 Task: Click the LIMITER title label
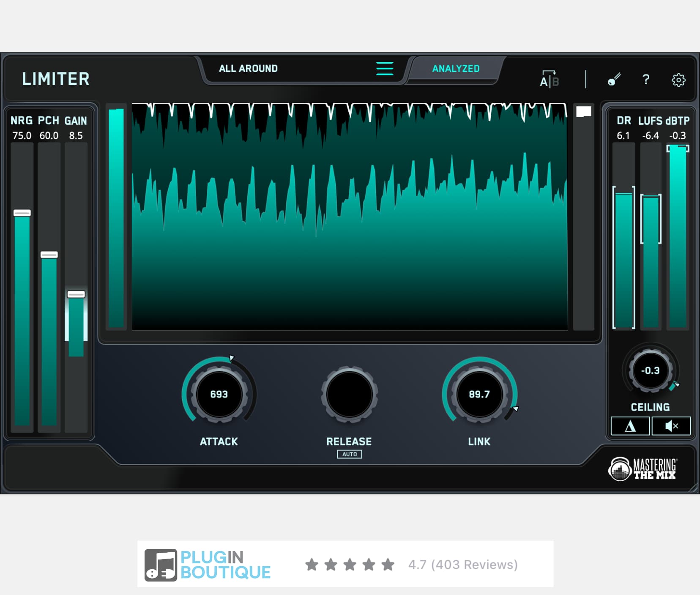coord(55,79)
